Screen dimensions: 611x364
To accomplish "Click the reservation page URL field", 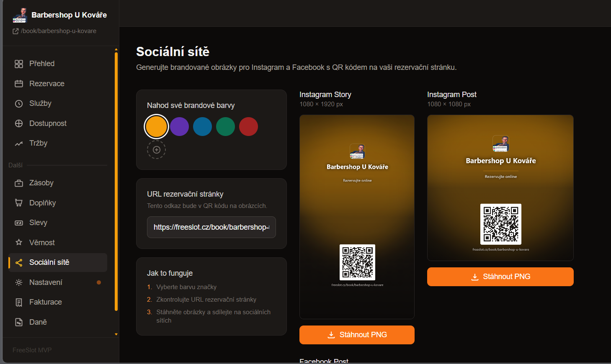I will (x=211, y=227).
